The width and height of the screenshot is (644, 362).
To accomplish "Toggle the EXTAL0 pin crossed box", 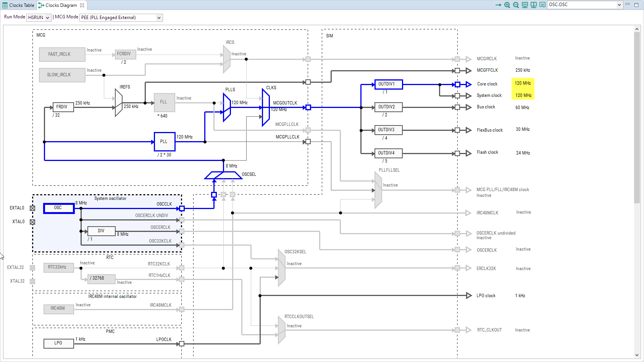I will click(x=32, y=208).
